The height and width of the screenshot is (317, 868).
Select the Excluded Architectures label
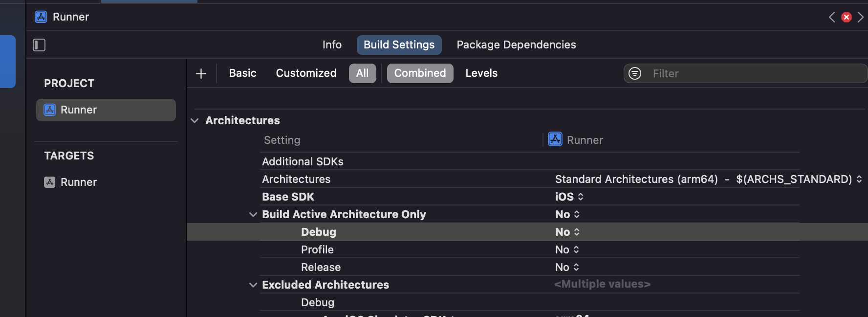click(325, 285)
